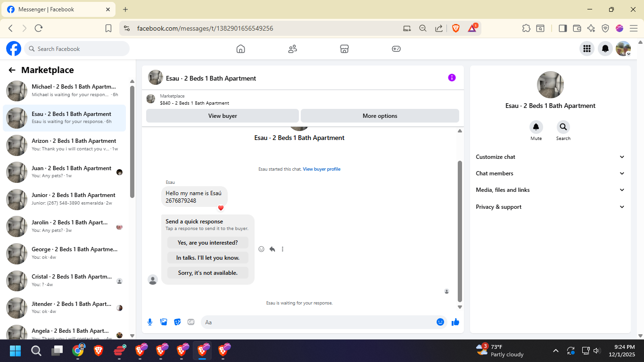The image size is (644, 362).
Task: Choose a sticker icon in composer
Action: 177,322
